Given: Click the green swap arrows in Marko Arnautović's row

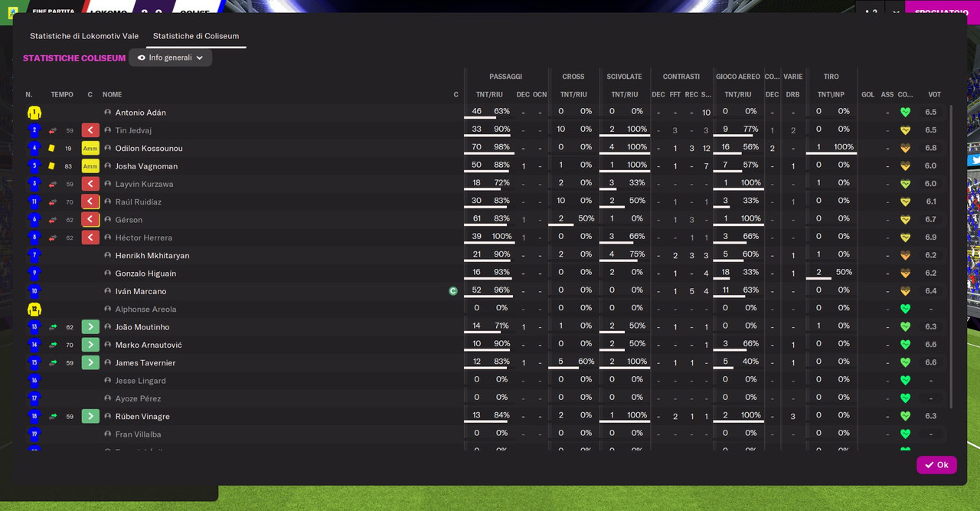Looking at the screenshot, I should pyautogui.click(x=53, y=345).
